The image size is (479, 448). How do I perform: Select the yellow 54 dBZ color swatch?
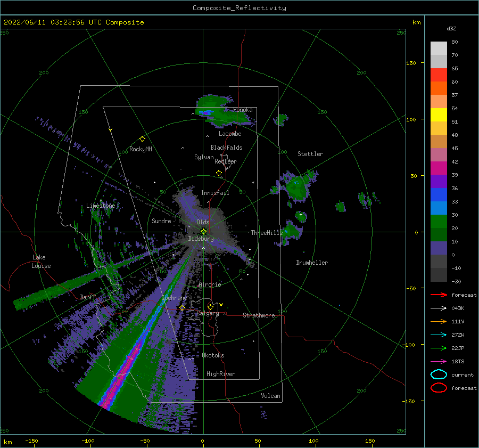point(439,115)
